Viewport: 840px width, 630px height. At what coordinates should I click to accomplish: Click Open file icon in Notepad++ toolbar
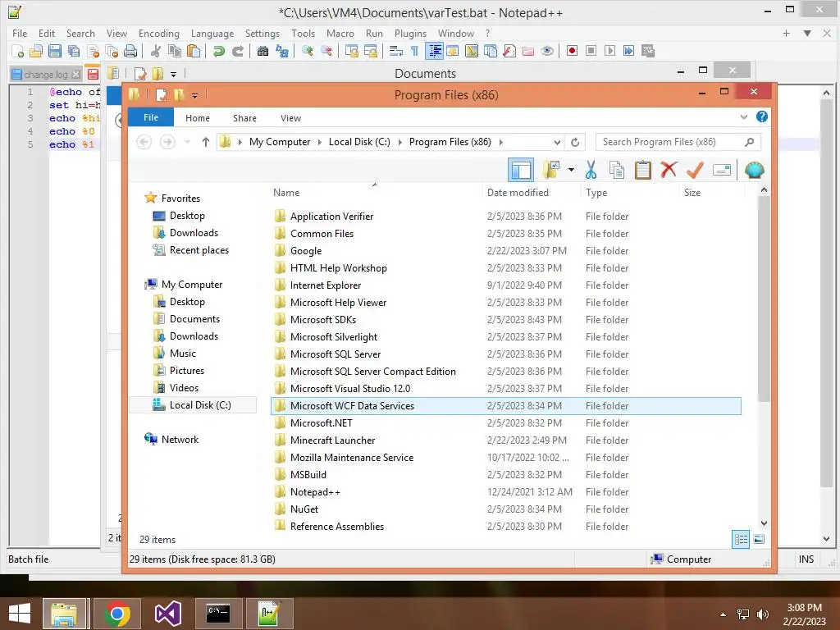point(36,51)
